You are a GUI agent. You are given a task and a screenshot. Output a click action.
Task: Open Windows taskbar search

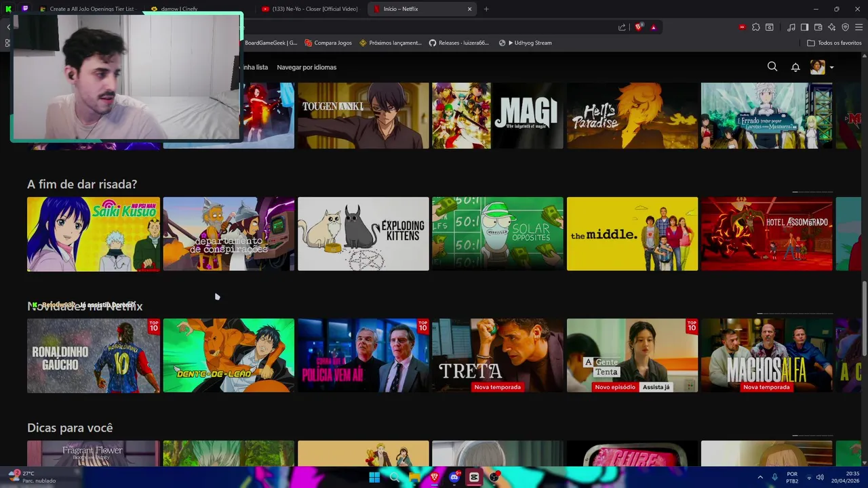[x=394, y=477]
